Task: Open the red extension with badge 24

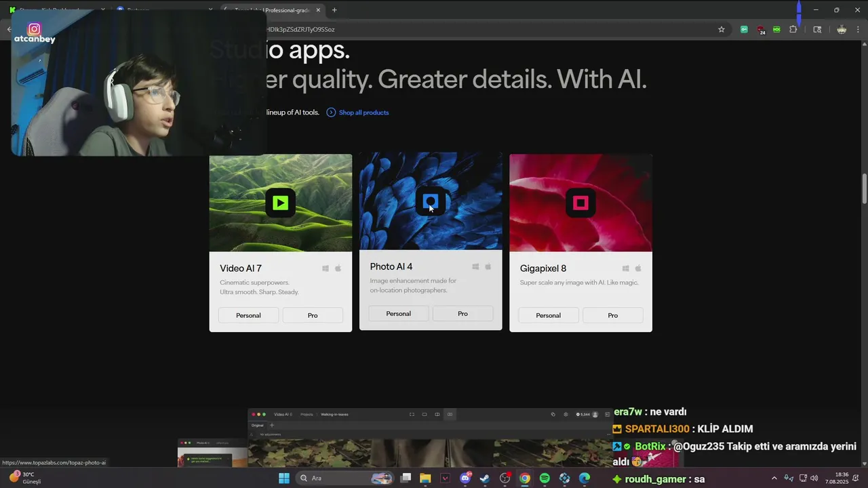Action: tap(761, 30)
